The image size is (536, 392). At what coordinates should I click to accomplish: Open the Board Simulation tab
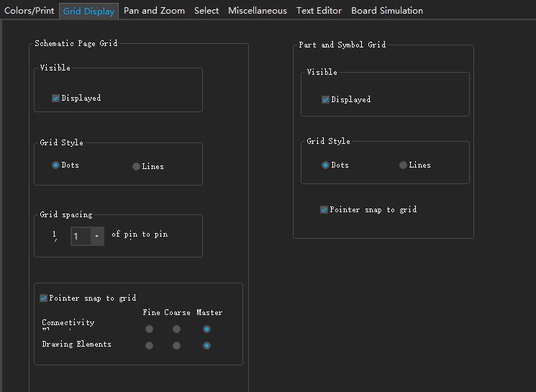coord(387,11)
